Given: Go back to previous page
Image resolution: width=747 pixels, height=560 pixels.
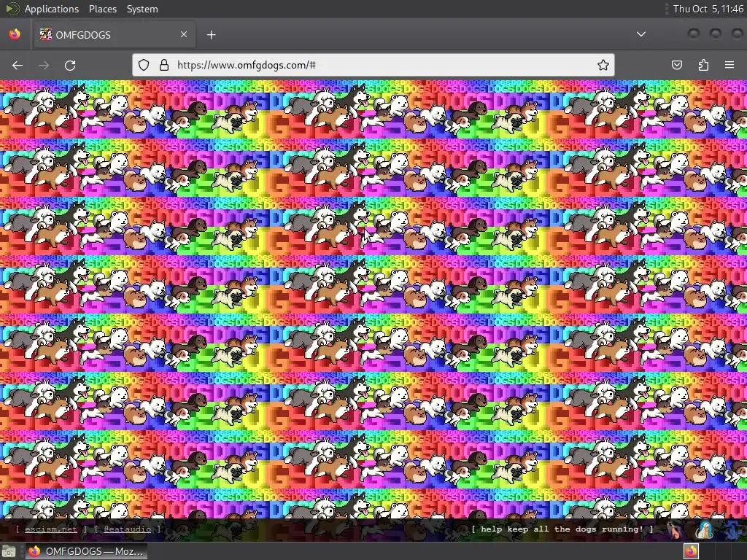Looking at the screenshot, I should (x=18, y=65).
